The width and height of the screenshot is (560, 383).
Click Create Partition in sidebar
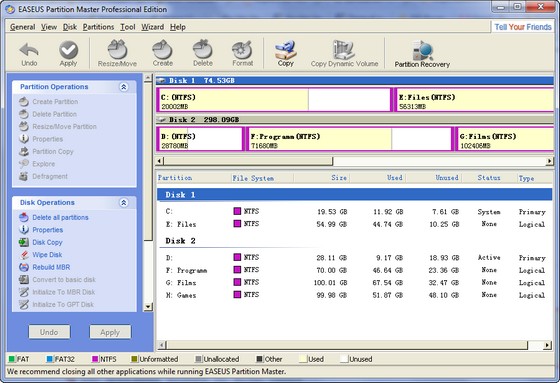(49, 102)
